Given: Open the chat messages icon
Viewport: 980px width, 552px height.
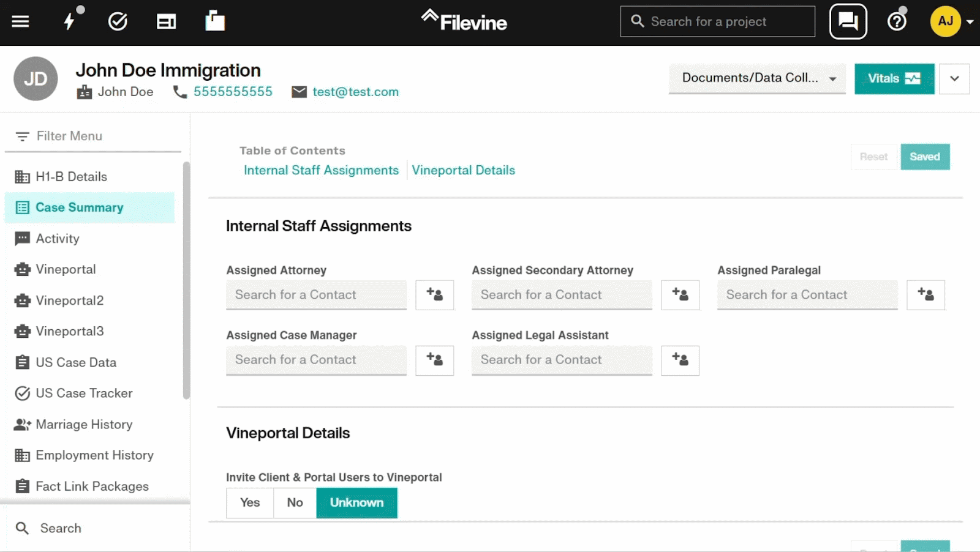Looking at the screenshot, I should pos(848,21).
